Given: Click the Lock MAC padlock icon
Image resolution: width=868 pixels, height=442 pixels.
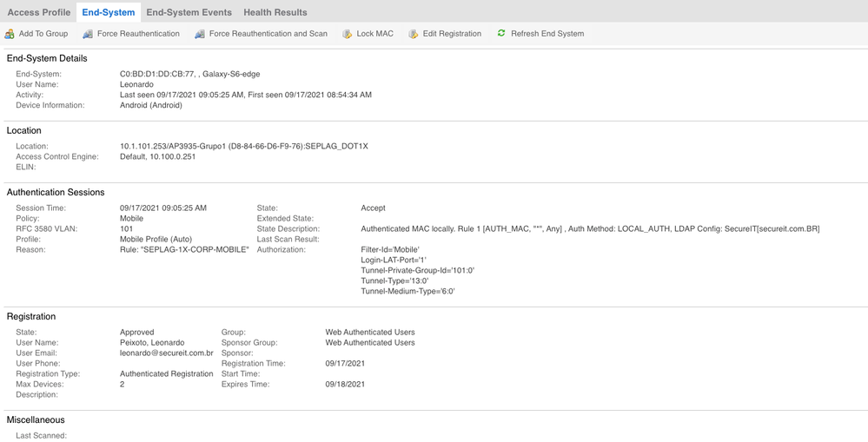Looking at the screenshot, I should click(348, 34).
